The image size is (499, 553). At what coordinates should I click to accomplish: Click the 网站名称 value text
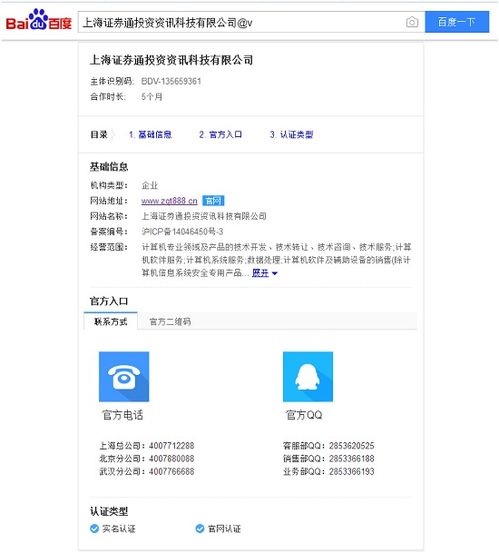[204, 216]
